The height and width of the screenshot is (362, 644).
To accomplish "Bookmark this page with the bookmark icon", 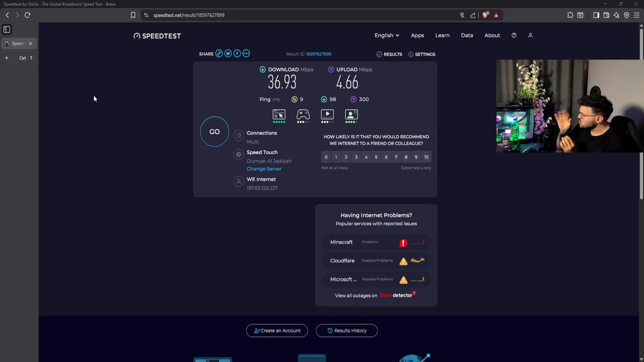I will pyautogui.click(x=133, y=15).
